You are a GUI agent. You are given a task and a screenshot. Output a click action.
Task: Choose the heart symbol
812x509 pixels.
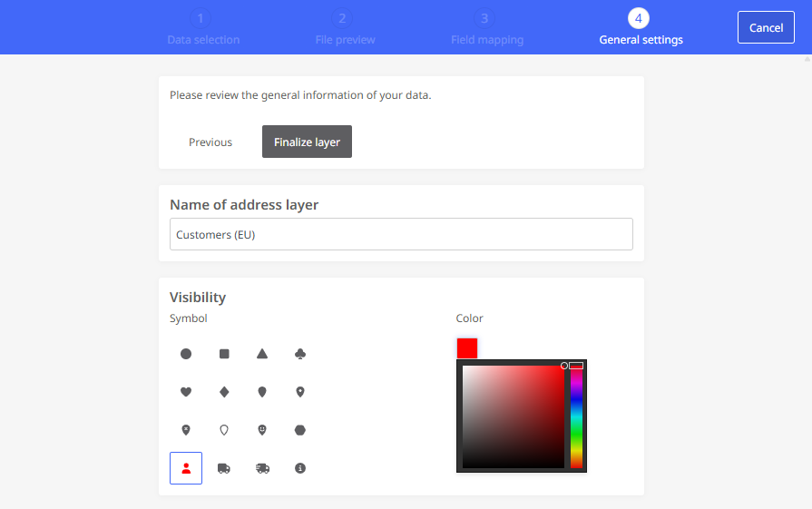(x=186, y=392)
